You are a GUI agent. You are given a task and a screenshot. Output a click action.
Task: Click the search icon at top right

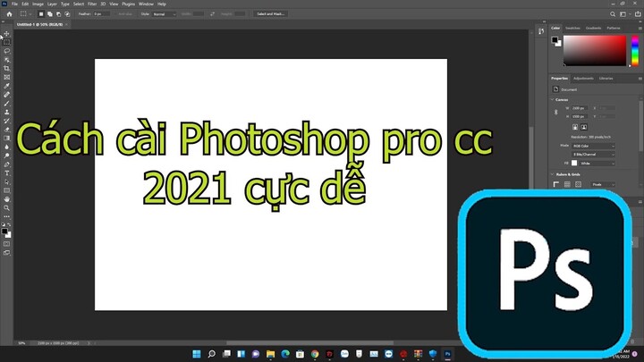613,14
